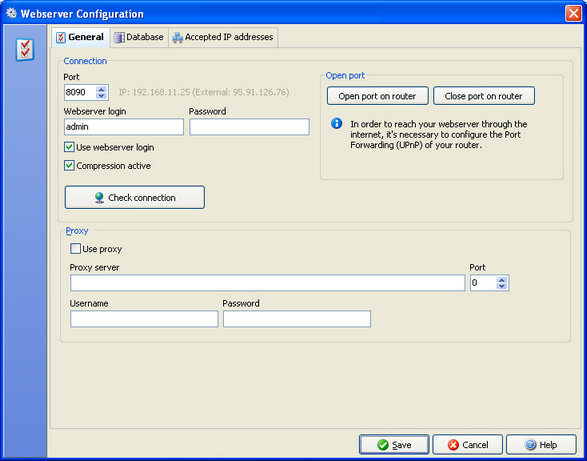Open the Accepted IP addresses tab
587x461 pixels.
coord(223,37)
